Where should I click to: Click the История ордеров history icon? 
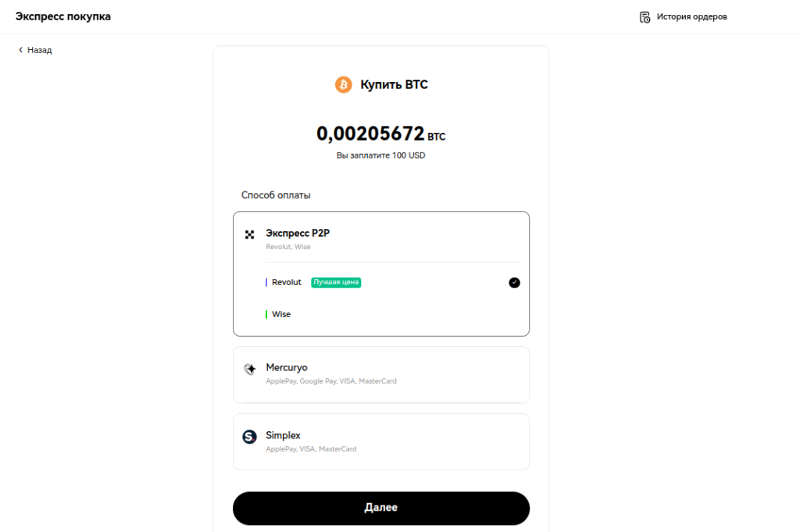pos(645,16)
